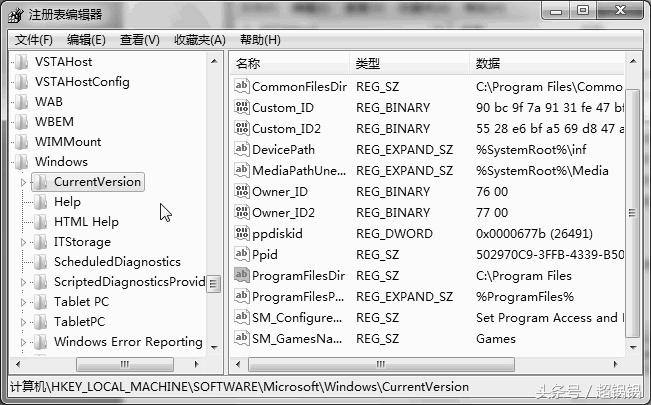Screen dimensions: 651x405
Task: Click the folder icon beside Help
Action: pos(41,202)
